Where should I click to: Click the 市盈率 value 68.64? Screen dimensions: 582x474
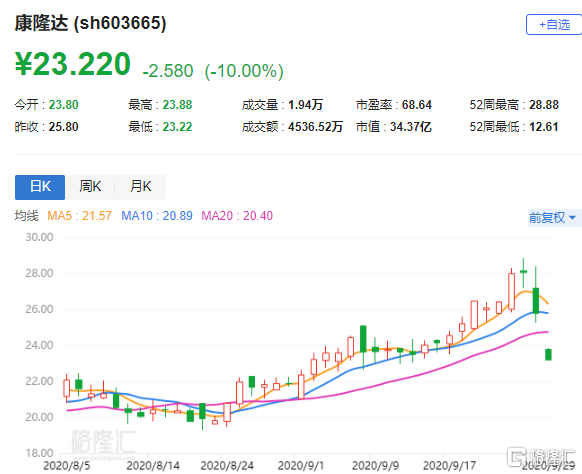[x=417, y=105]
